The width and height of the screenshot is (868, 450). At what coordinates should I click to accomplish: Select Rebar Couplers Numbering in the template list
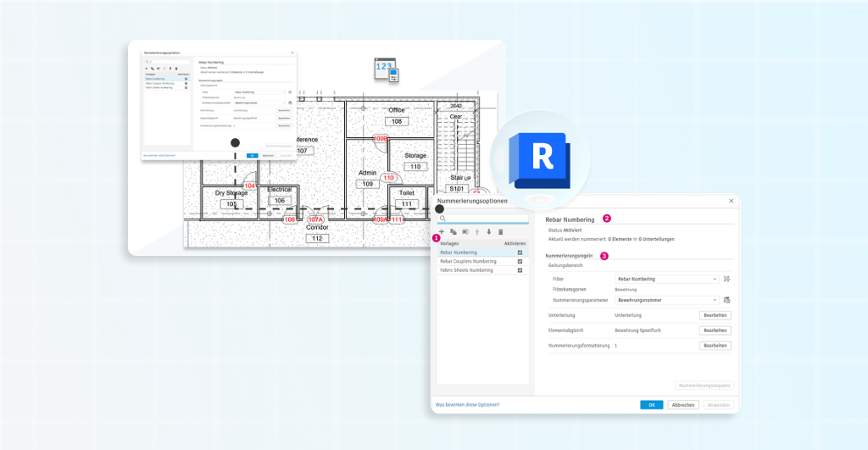click(x=468, y=262)
